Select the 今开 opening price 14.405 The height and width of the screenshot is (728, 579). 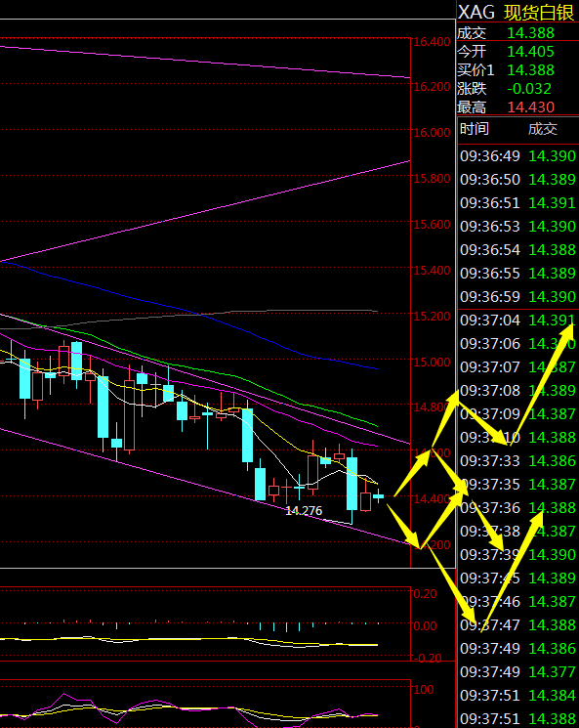[x=530, y=52]
